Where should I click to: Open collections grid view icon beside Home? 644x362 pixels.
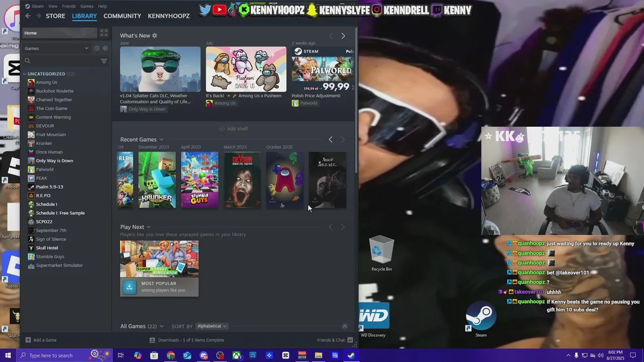coord(104,33)
